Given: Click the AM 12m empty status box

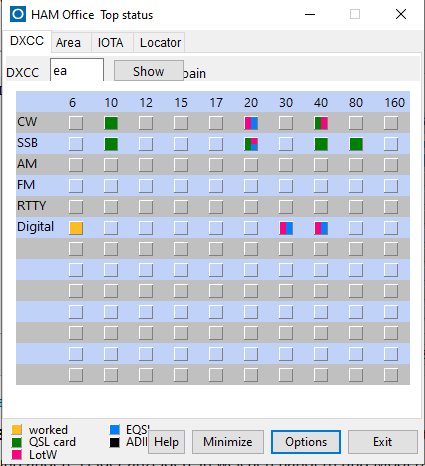Looking at the screenshot, I should (x=146, y=165).
